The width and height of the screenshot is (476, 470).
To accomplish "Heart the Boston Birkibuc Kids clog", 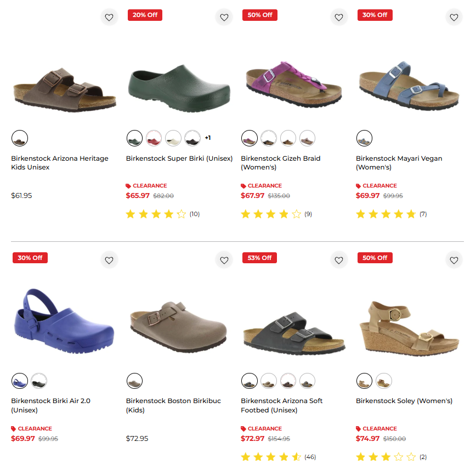I will click(x=224, y=260).
